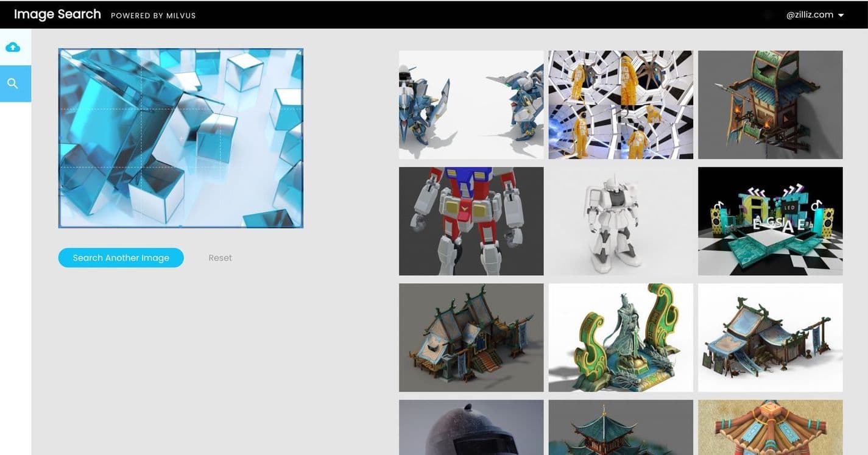Select the uploaded blue cubes query image
This screenshot has height=455, width=868.
[x=180, y=138]
